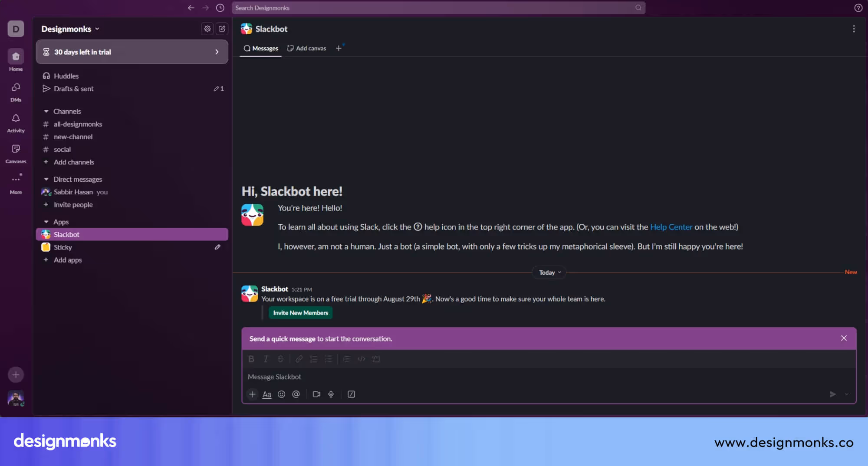Open the Designmonks workspace dropdown
The height and width of the screenshot is (466, 868).
pyautogui.click(x=70, y=29)
